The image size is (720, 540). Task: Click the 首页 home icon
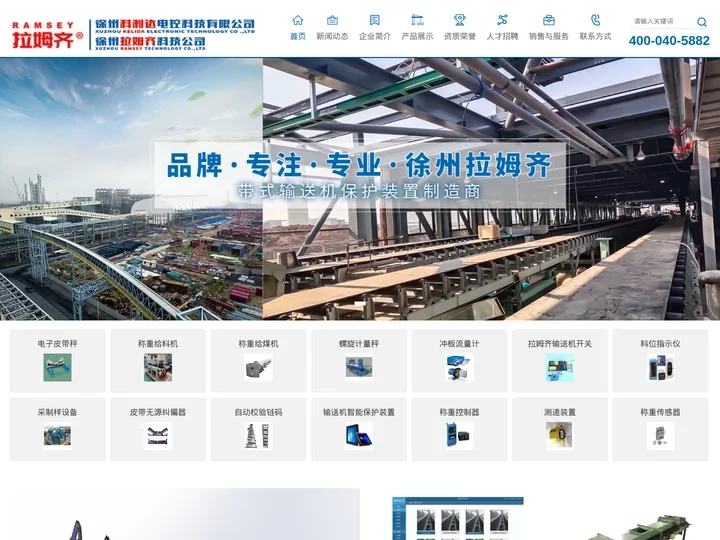click(298, 20)
